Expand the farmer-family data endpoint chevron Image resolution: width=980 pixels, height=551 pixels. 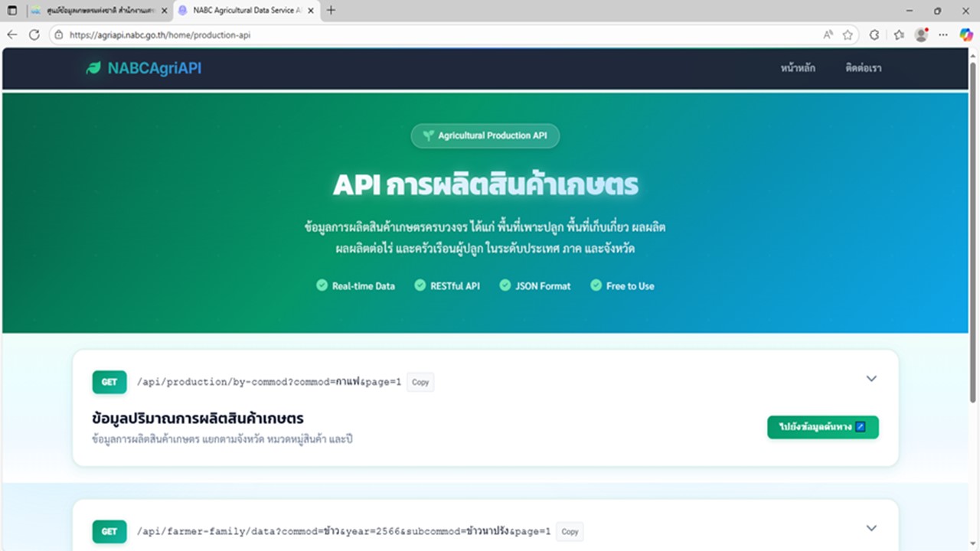(x=871, y=527)
